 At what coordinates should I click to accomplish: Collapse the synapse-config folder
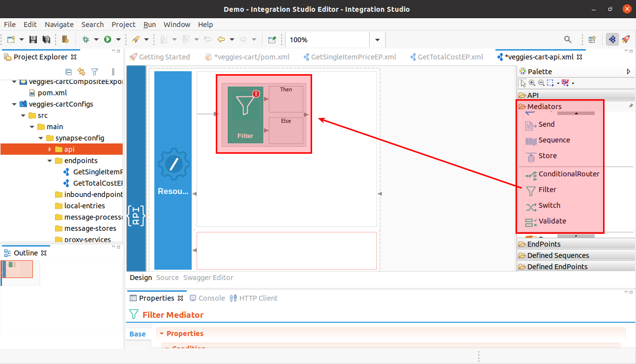point(41,138)
